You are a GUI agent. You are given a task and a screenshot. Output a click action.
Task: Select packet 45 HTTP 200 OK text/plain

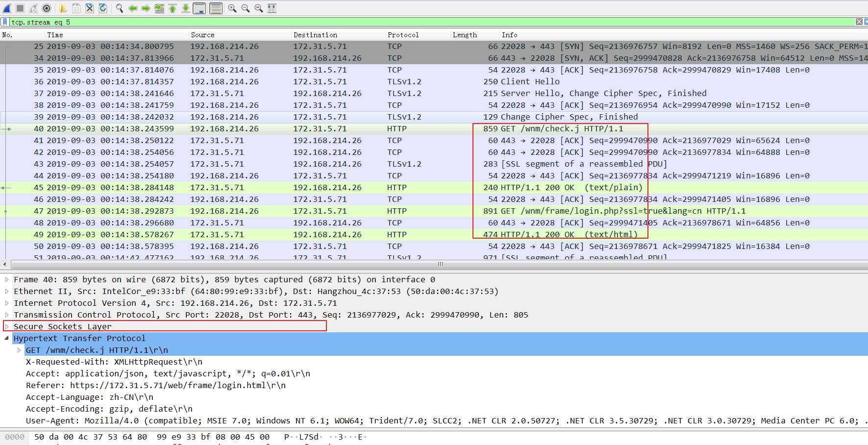click(x=434, y=187)
